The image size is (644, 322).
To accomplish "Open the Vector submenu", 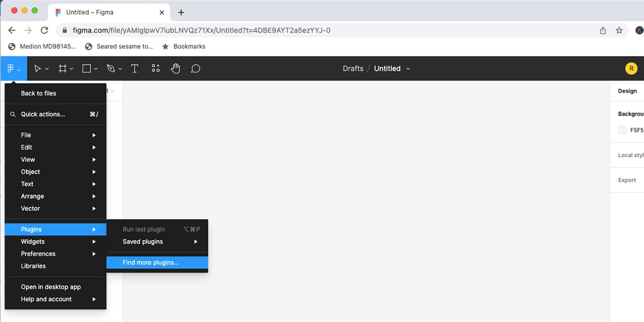I will 56,209.
